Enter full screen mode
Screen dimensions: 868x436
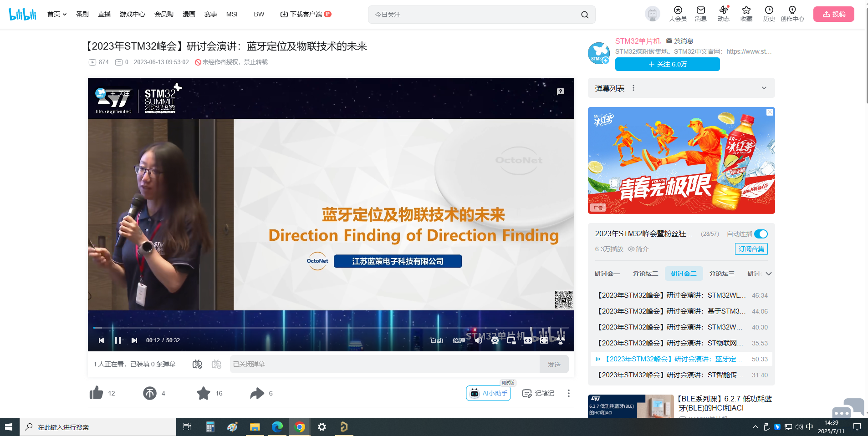pyautogui.click(x=561, y=340)
